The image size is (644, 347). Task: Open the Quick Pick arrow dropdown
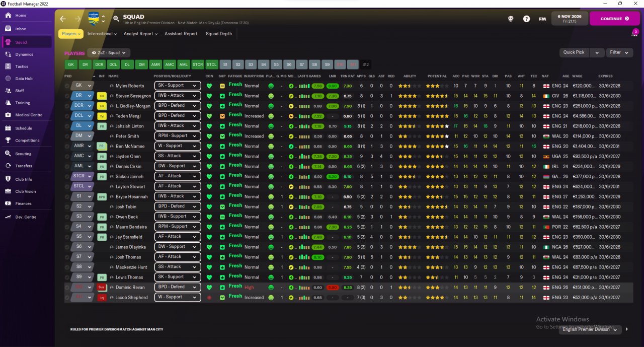(x=597, y=52)
